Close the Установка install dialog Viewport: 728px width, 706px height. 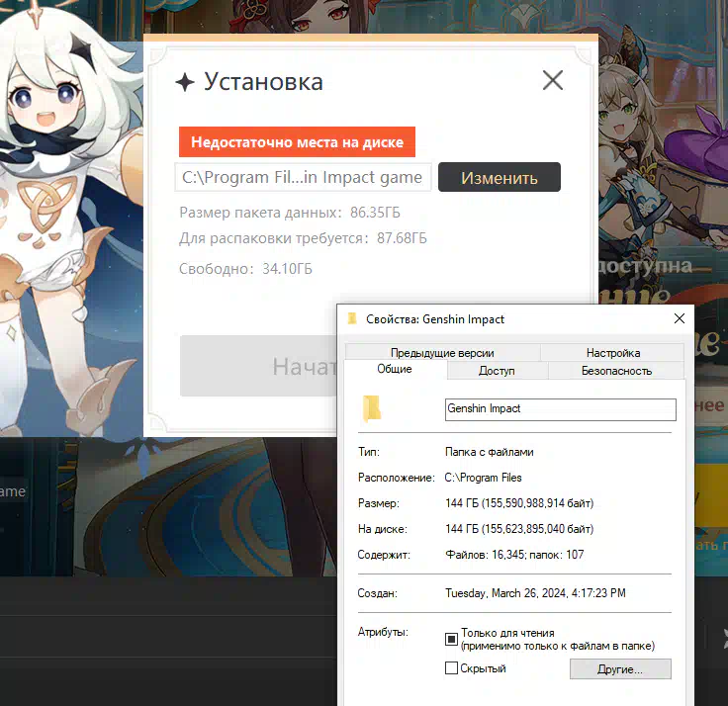pyautogui.click(x=553, y=80)
